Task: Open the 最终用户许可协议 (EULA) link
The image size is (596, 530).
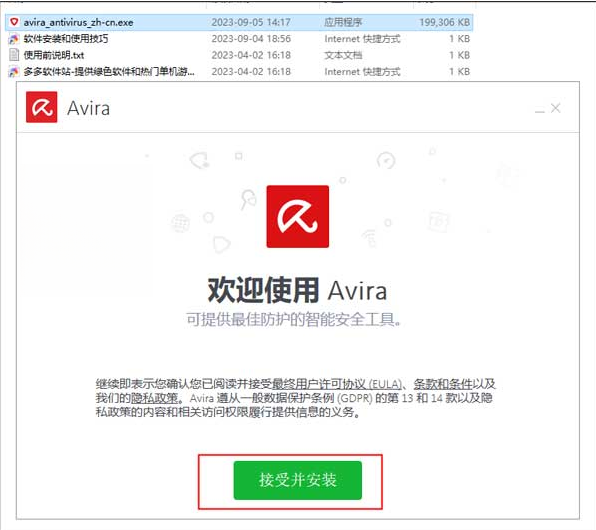Action: [x=337, y=384]
